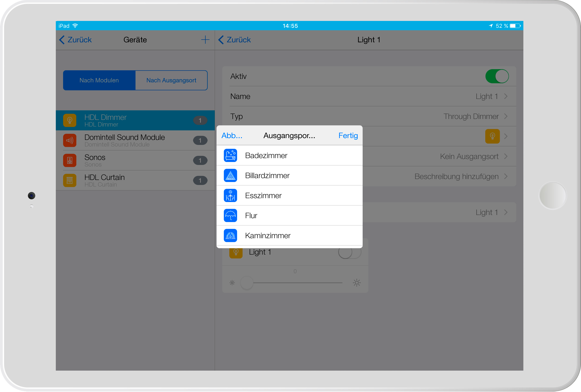Tap the 'Light 1' page title

[x=369, y=40]
